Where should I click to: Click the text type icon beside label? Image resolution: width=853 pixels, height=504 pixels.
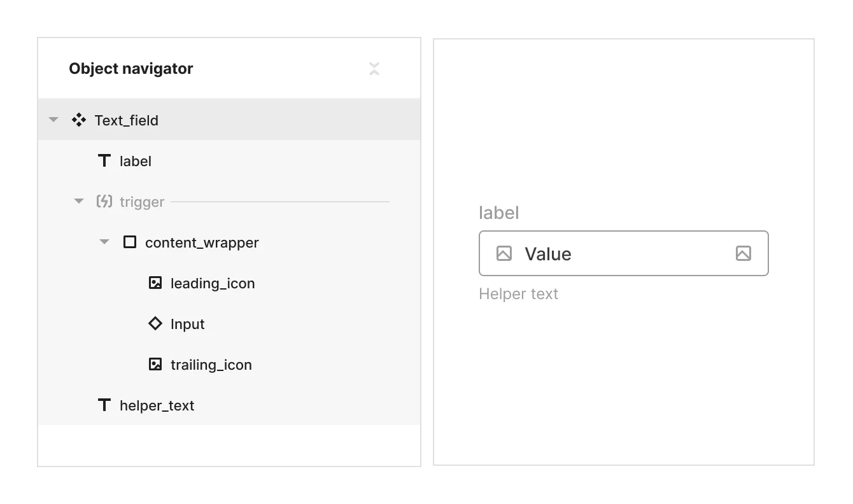click(104, 160)
